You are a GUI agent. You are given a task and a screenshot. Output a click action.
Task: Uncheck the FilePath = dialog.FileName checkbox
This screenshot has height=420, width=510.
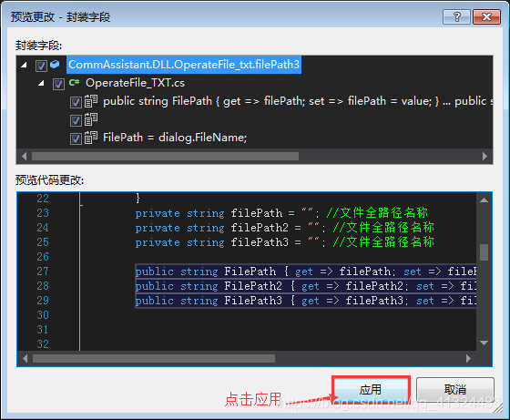(76, 138)
